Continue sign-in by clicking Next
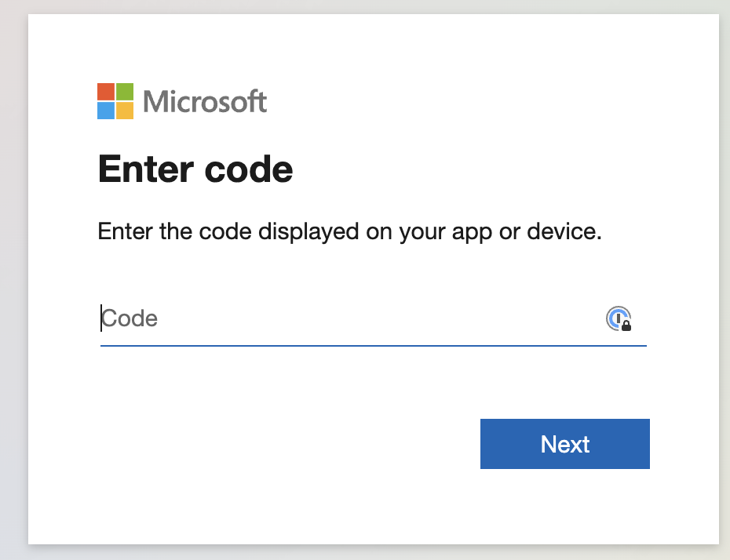Viewport: 730px width, 560px height. pos(564,444)
